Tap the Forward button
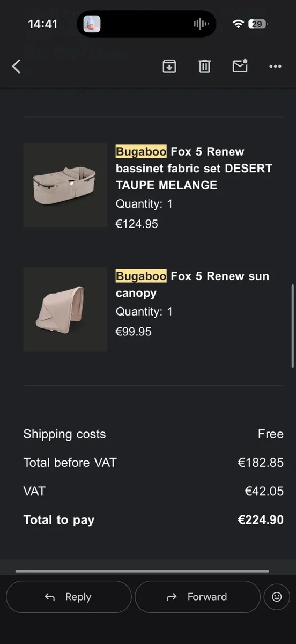The width and height of the screenshot is (296, 644). tap(197, 597)
